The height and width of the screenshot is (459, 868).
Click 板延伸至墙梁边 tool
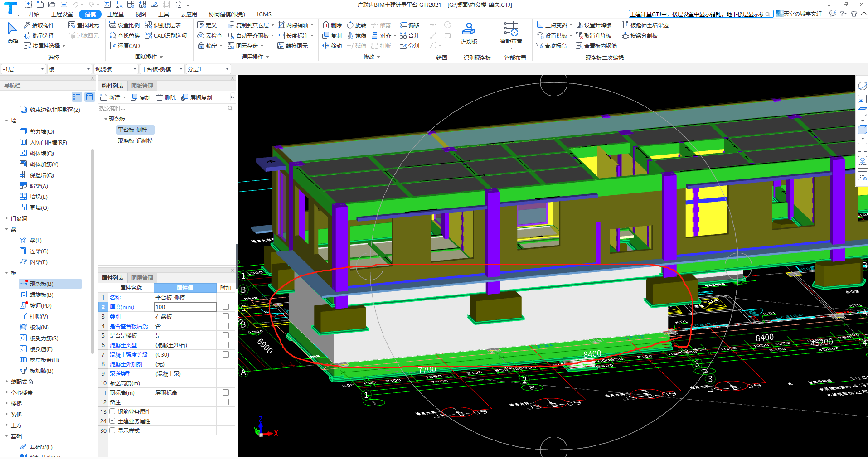[645, 25]
